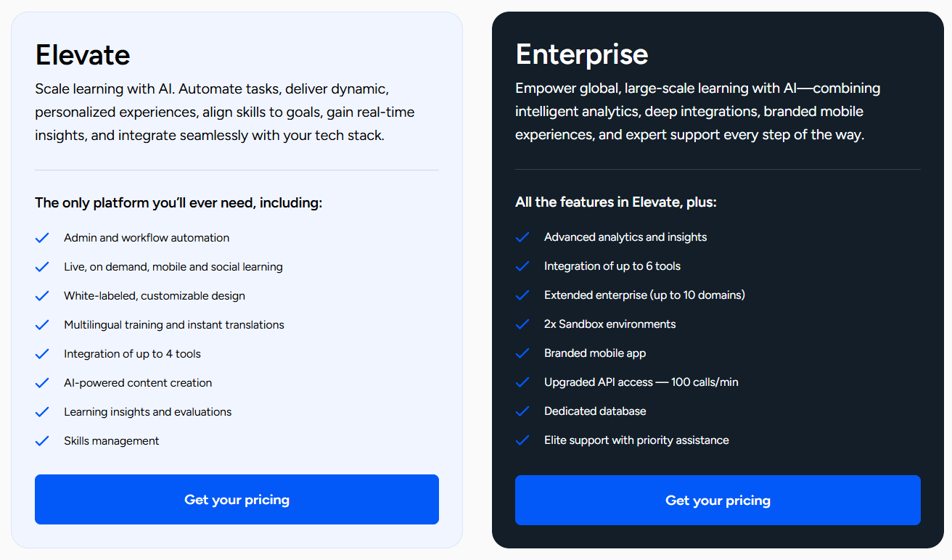
Task: Click checkmark beside Dedicated database
Action: point(522,411)
